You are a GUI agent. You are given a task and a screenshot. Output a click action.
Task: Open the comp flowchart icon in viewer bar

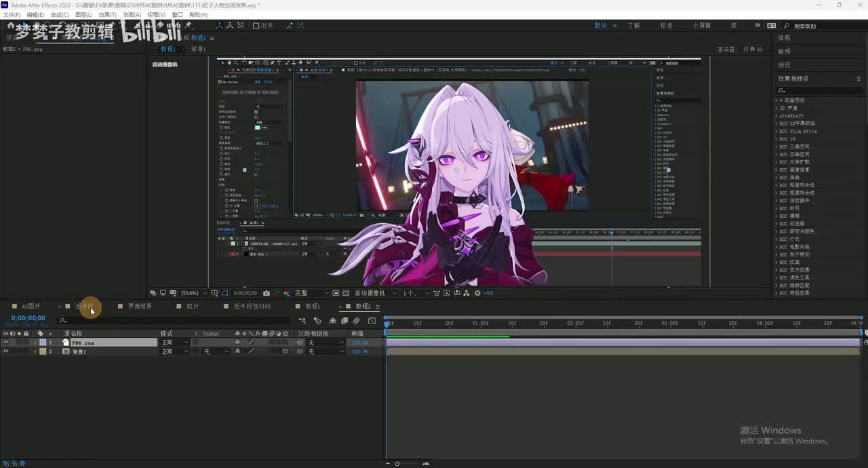[466, 293]
